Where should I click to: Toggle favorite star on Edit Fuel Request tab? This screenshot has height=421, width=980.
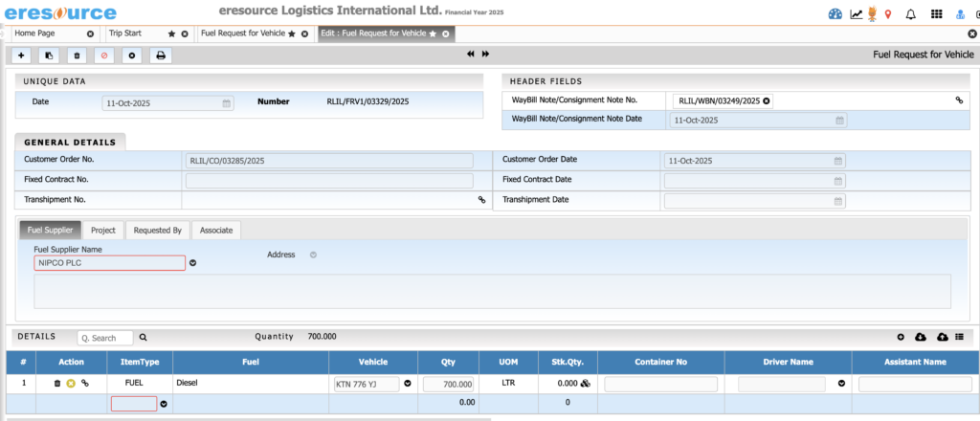coord(433,33)
